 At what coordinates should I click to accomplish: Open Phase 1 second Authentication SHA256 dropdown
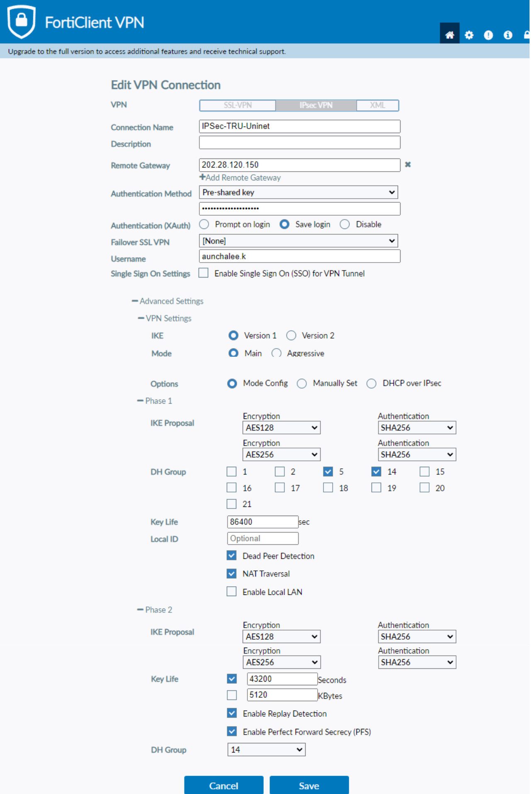tap(417, 455)
